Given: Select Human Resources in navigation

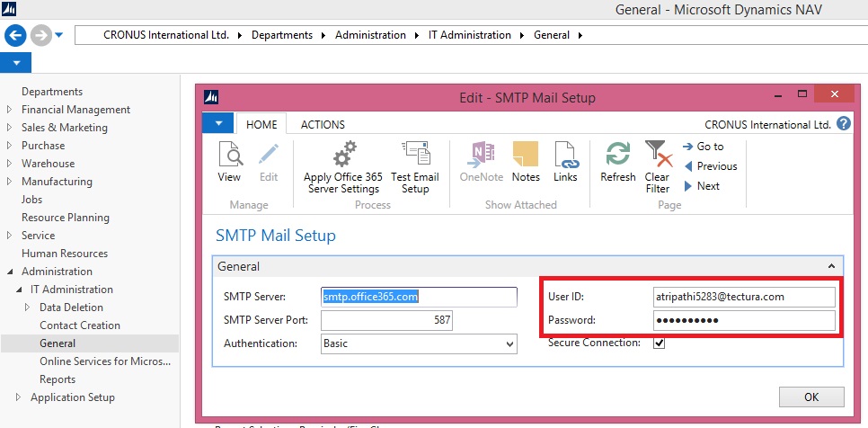Looking at the screenshot, I should coord(65,254).
